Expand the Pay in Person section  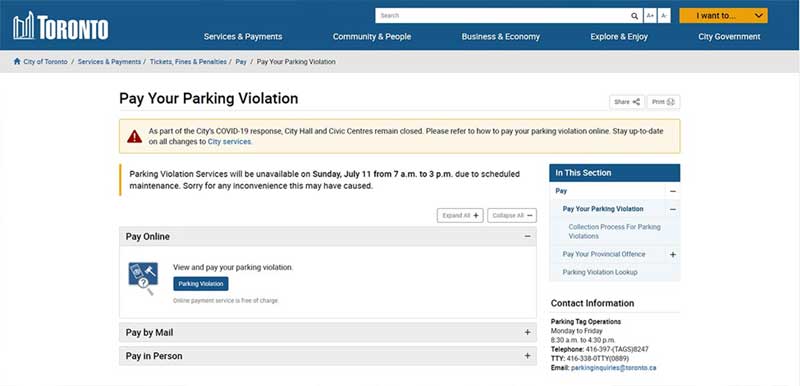click(528, 356)
